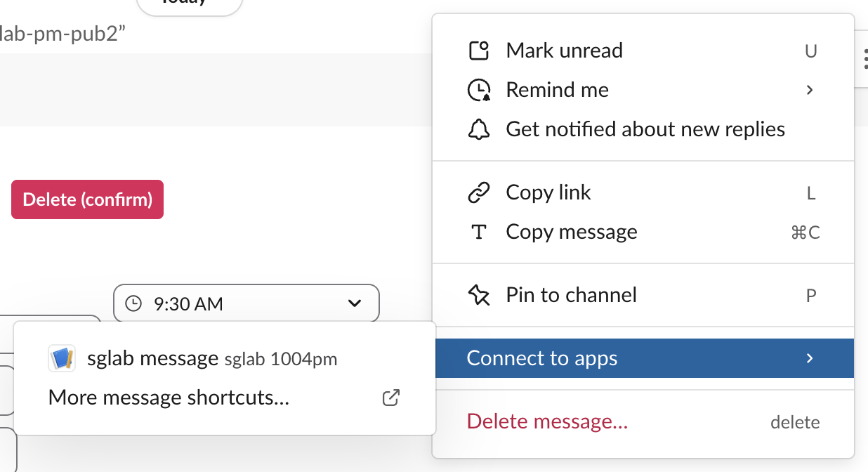Viewport: 868px width, 472px height.
Task: Click the Copy link chain icon
Action: 478,192
